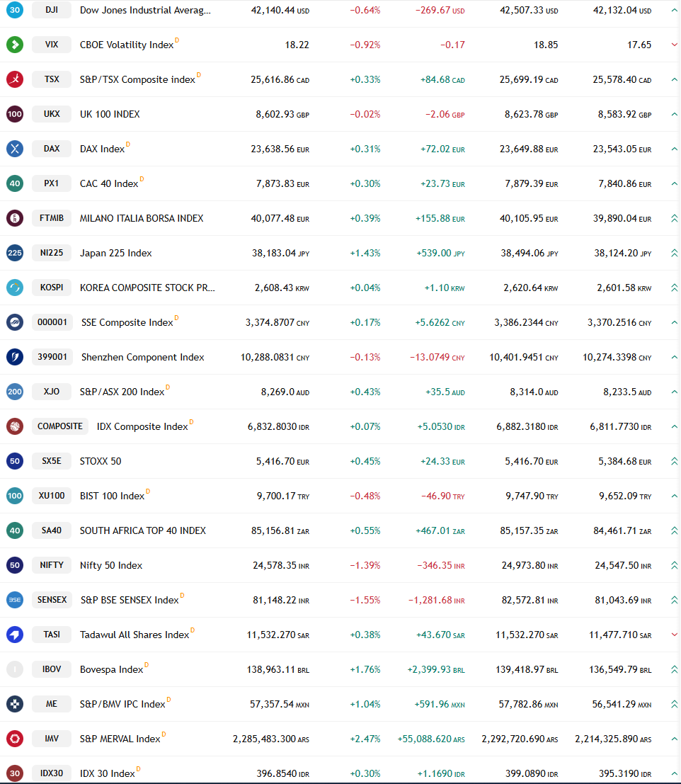681x784 pixels.
Task: Click the rating arrow in the DJI row
Action: pyautogui.click(x=674, y=10)
